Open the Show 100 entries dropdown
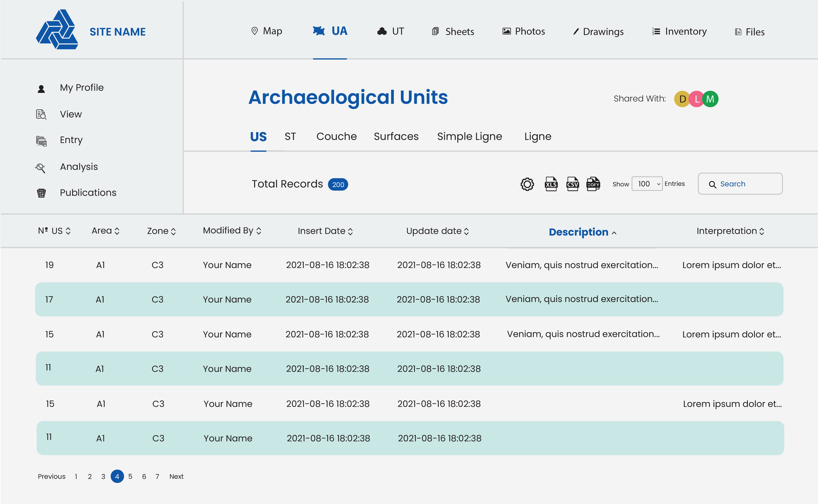This screenshot has height=504, width=818. click(x=647, y=184)
